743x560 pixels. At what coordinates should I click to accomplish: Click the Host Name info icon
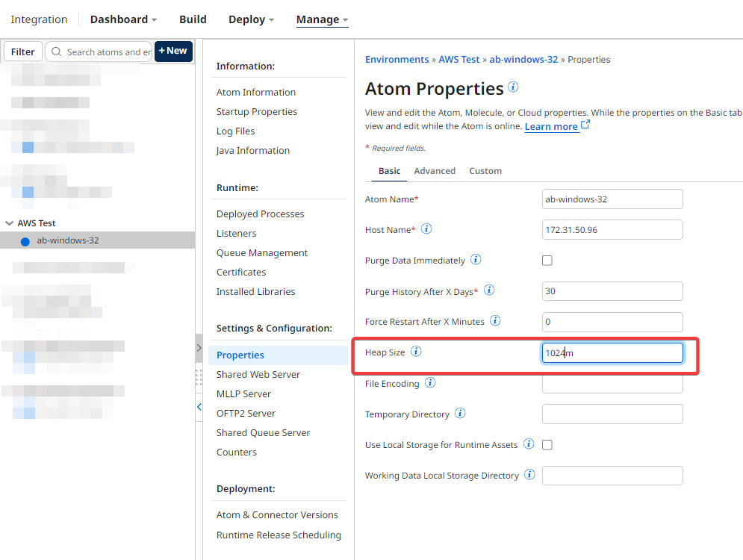[426, 229]
